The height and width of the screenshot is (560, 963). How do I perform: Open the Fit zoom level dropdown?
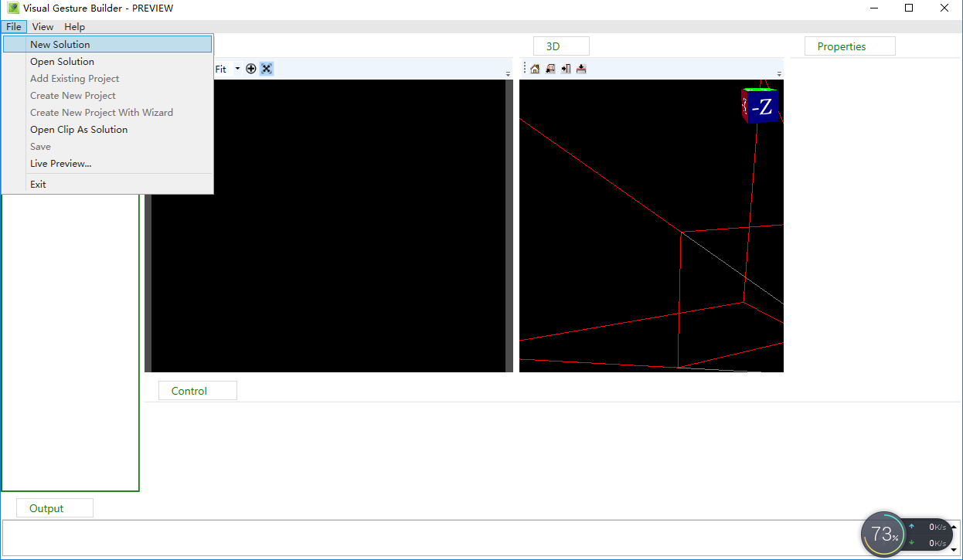pos(236,68)
